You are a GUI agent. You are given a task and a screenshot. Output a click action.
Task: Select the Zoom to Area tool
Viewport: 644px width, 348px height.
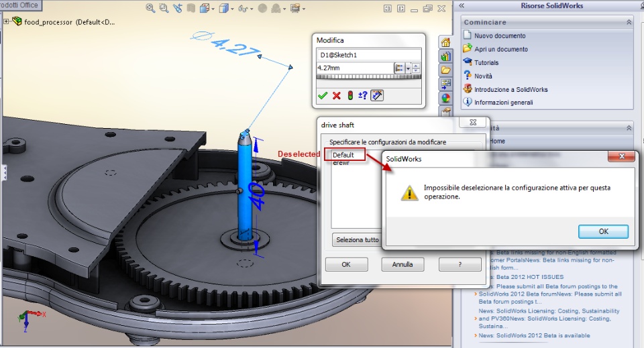coord(164,8)
